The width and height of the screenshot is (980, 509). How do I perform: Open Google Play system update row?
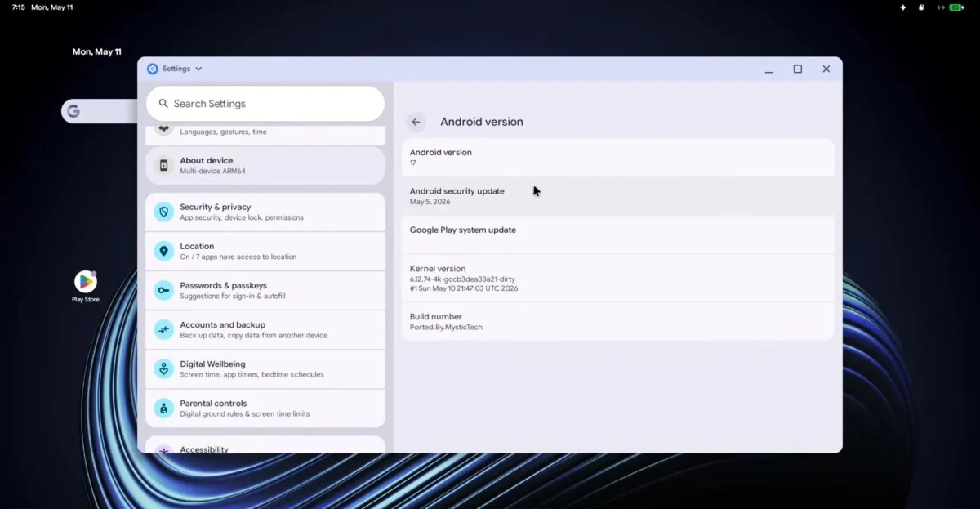click(618, 234)
